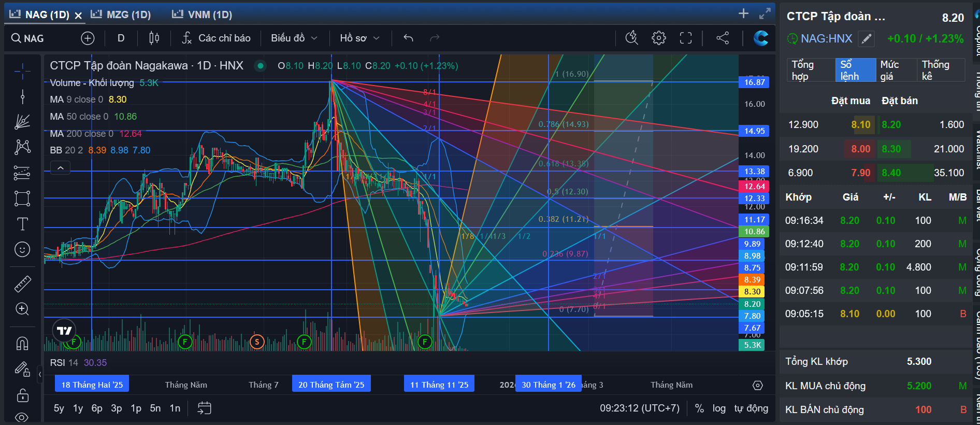Lock all drawing tools
The width and height of the screenshot is (980, 425).
pyautogui.click(x=22, y=395)
